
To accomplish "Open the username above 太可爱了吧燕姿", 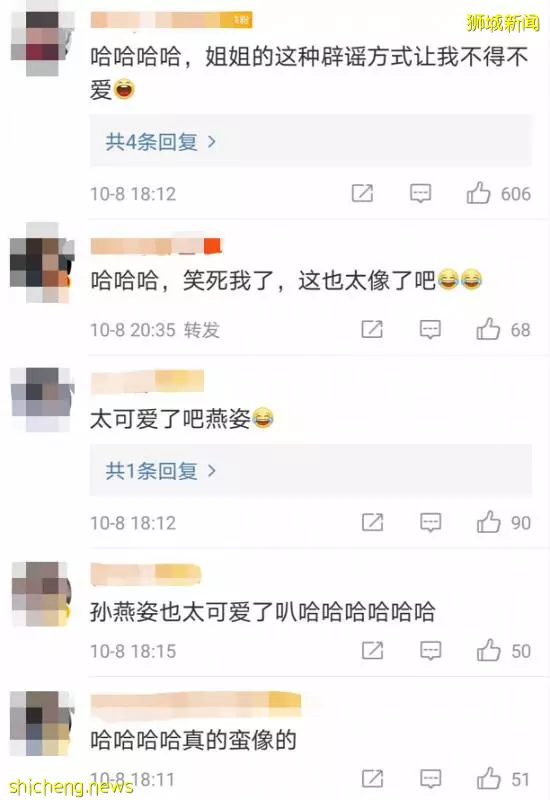I will [147, 382].
